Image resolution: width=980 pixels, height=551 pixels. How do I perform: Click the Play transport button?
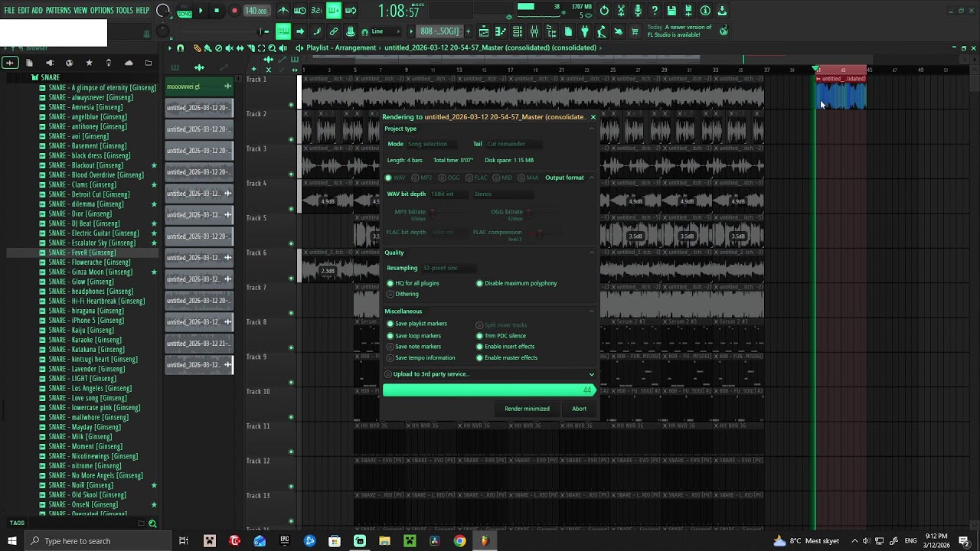coord(201,11)
